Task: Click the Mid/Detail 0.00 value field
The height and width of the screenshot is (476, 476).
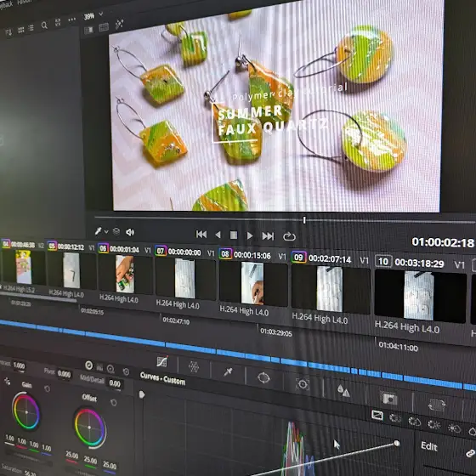Action: pos(115,383)
